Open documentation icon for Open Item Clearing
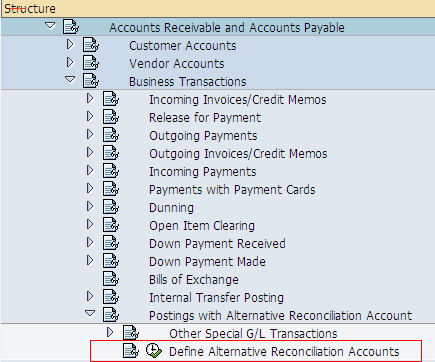Screen dimensions: 435x362 pos(111,225)
